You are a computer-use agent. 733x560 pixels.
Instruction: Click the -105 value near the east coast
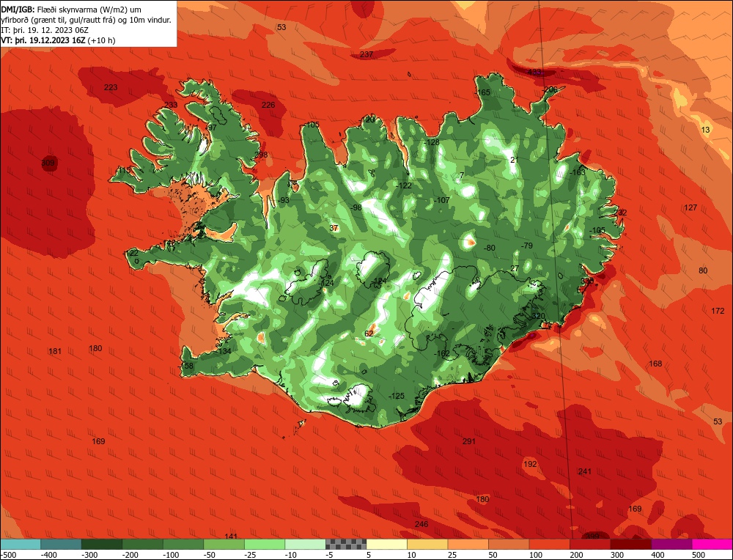pyautogui.click(x=597, y=230)
